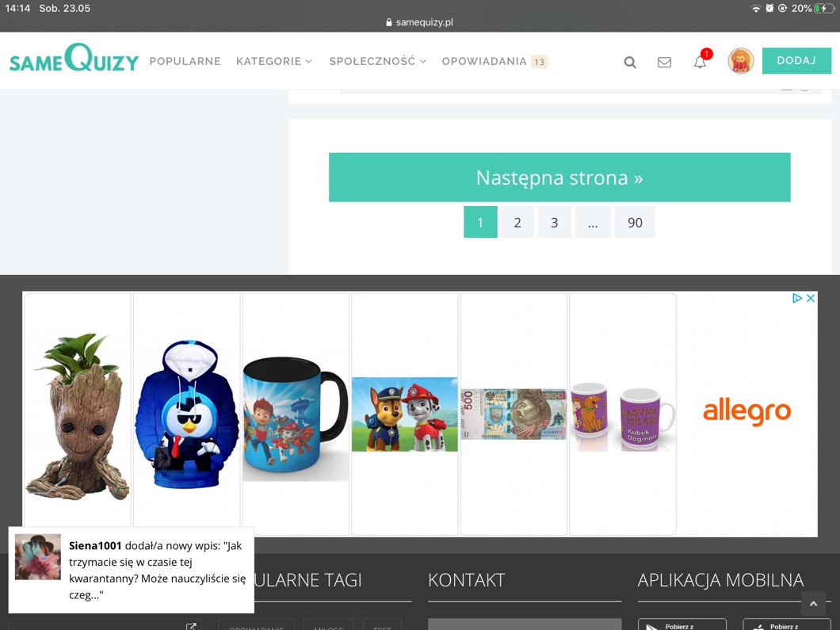Image resolution: width=840 pixels, height=630 pixels.
Task: Check the notification bell with red badge
Action: coord(701,62)
